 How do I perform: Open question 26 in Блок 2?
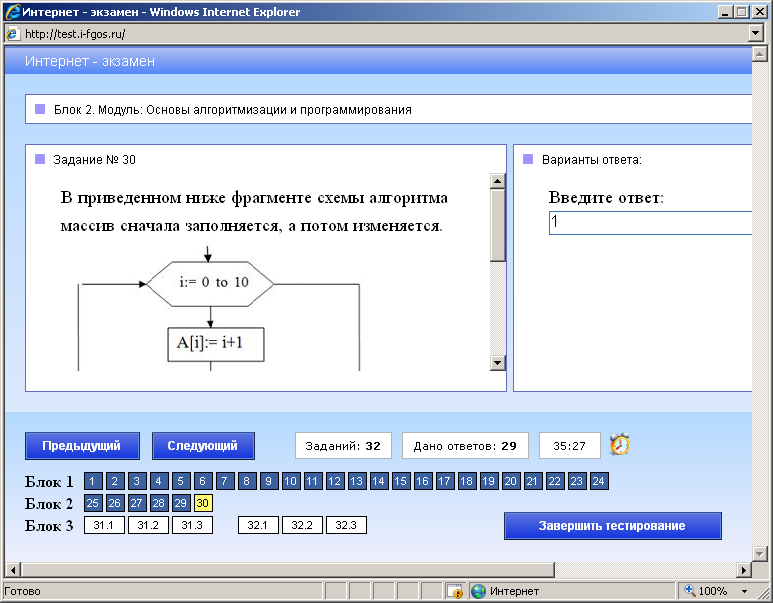115,503
